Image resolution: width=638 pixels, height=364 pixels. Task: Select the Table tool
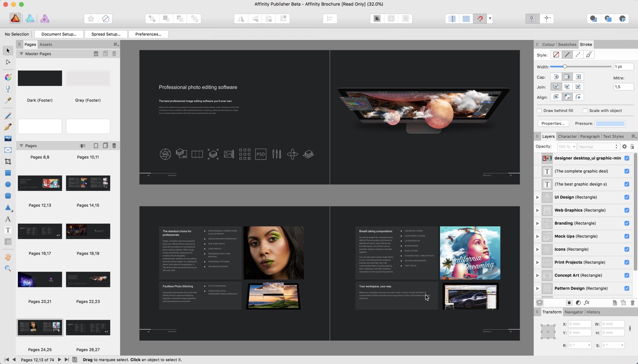click(x=8, y=242)
